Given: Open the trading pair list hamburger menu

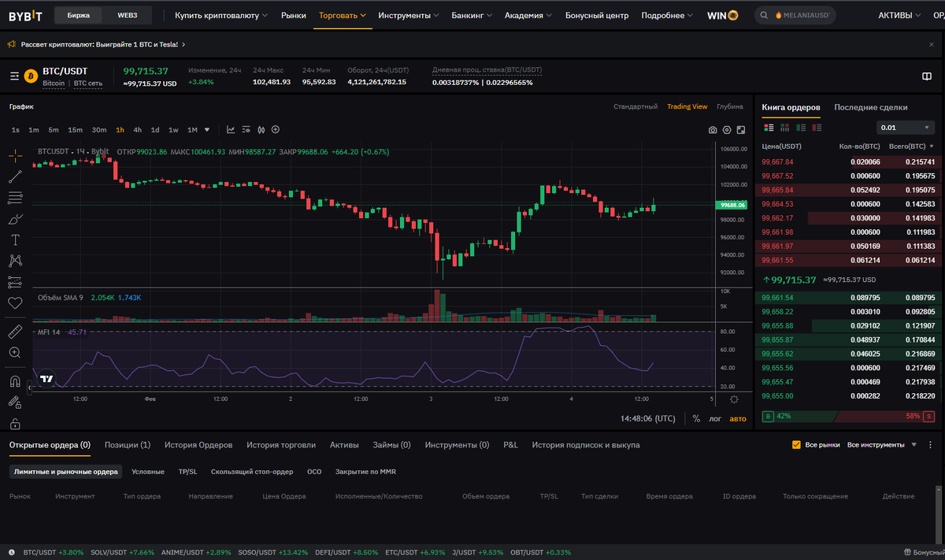Looking at the screenshot, I should pyautogui.click(x=14, y=76).
